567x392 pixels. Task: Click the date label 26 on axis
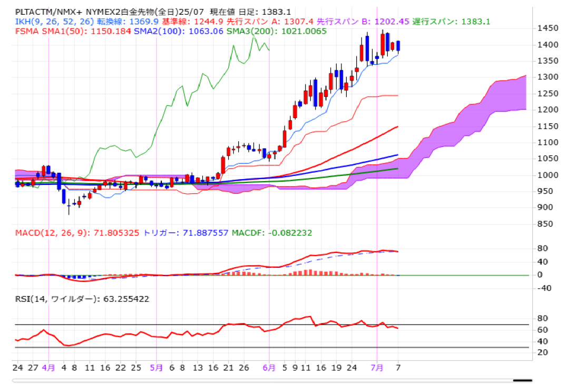[x=244, y=368]
